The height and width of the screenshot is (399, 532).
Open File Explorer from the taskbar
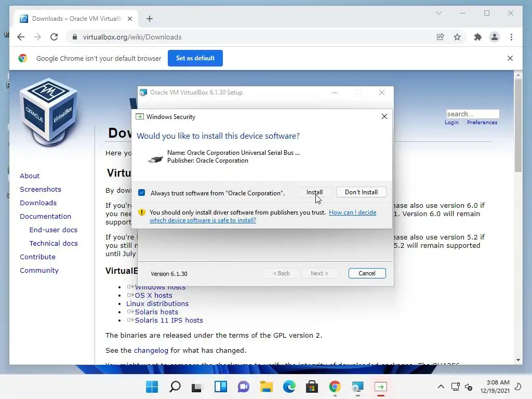pyautogui.click(x=267, y=387)
